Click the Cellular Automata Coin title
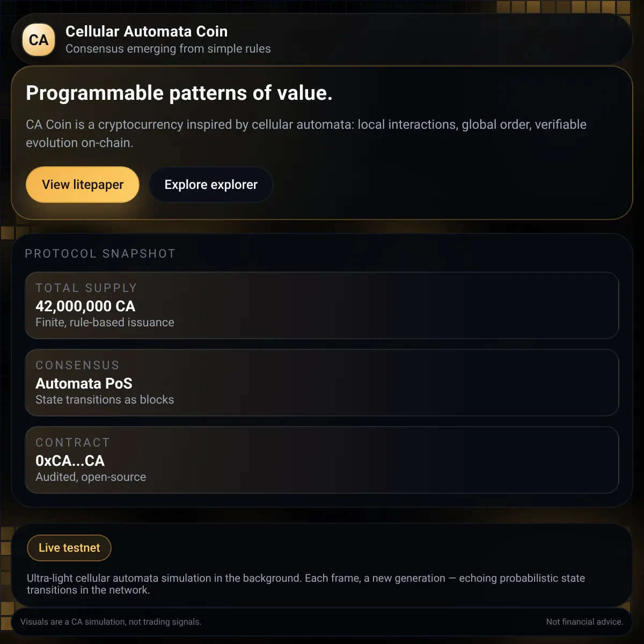Image resolution: width=644 pixels, height=644 pixels. [x=147, y=32]
